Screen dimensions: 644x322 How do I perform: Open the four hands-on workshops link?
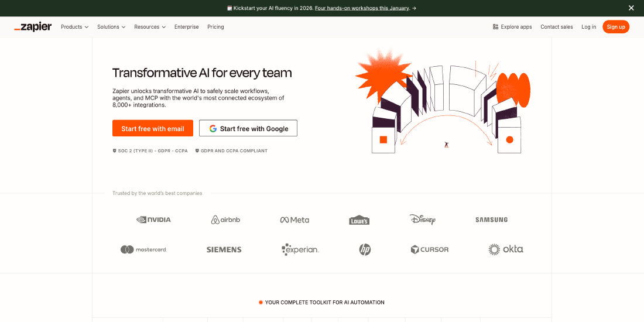pos(362,8)
